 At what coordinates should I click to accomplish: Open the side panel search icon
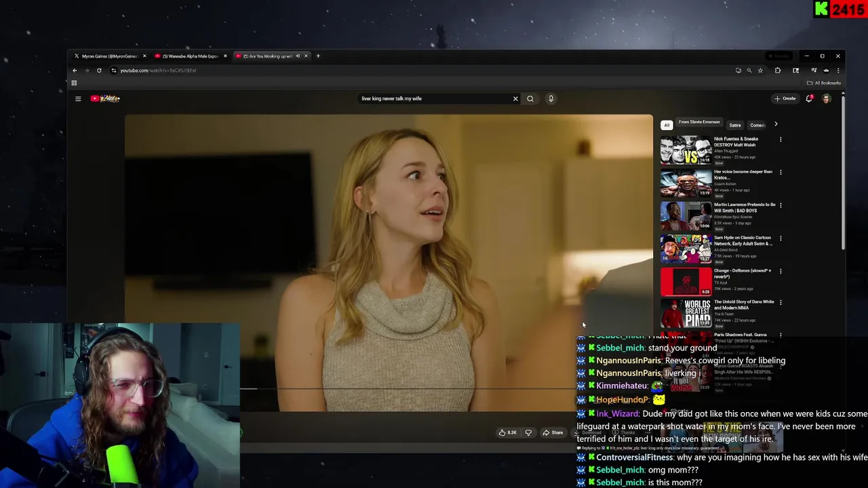[x=795, y=70]
